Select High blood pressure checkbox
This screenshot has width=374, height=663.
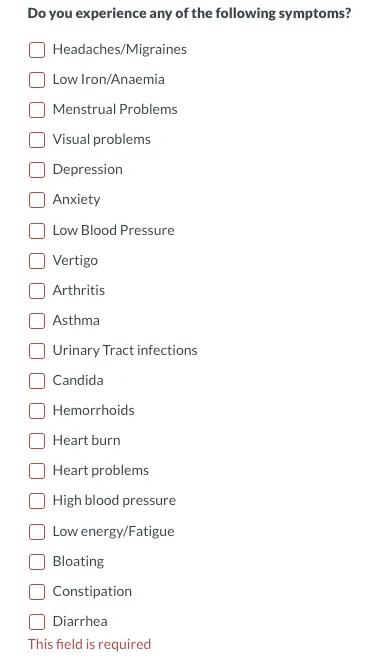(x=37, y=501)
